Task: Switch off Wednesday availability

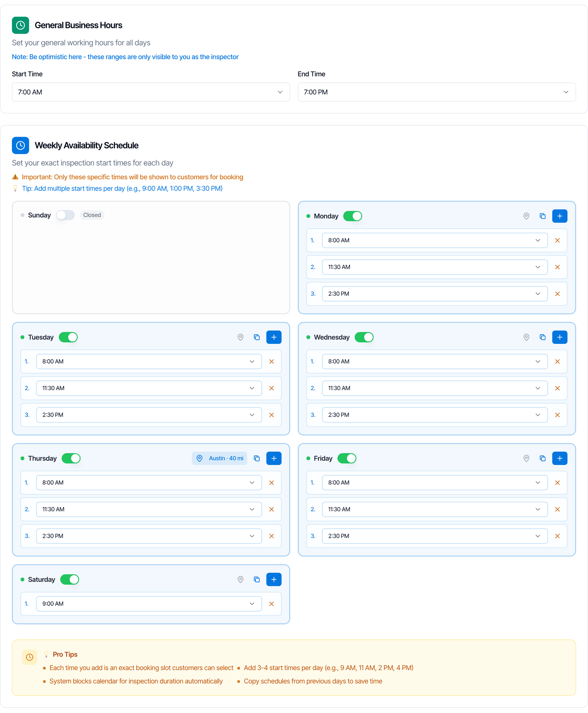Action: point(364,337)
